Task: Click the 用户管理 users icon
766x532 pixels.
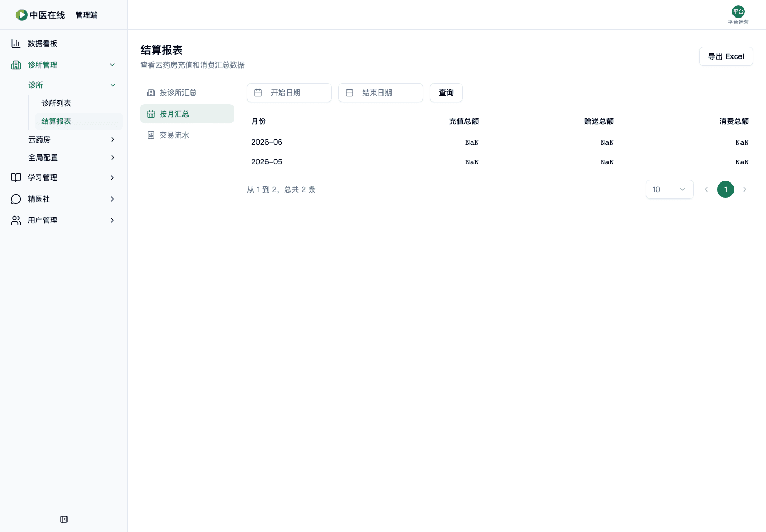Action: (16, 220)
